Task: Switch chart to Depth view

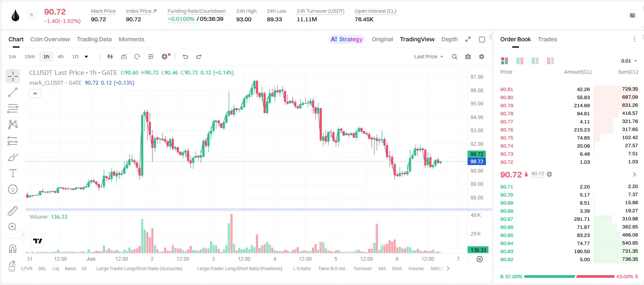Action: click(x=449, y=39)
